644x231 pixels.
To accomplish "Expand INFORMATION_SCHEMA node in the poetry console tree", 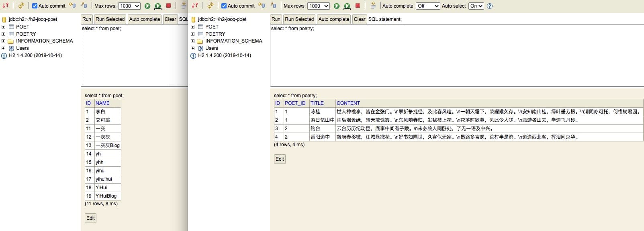I will pyautogui.click(x=193, y=41).
